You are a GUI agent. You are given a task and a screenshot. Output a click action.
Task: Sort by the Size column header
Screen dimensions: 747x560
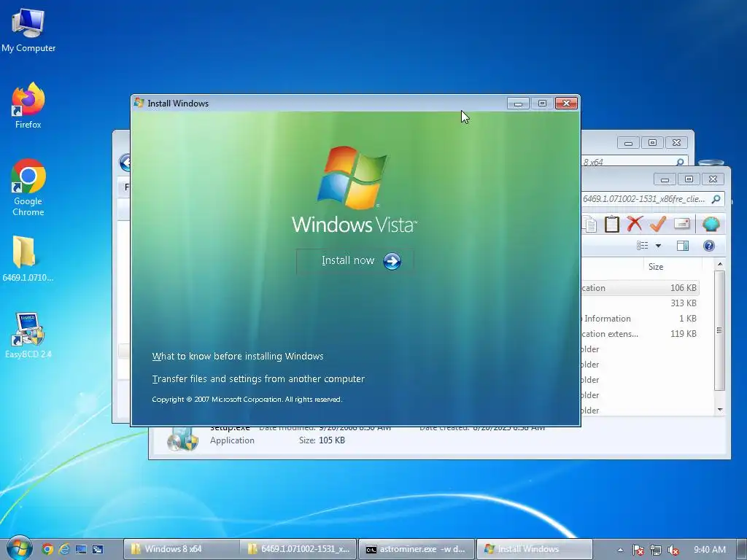pos(672,267)
